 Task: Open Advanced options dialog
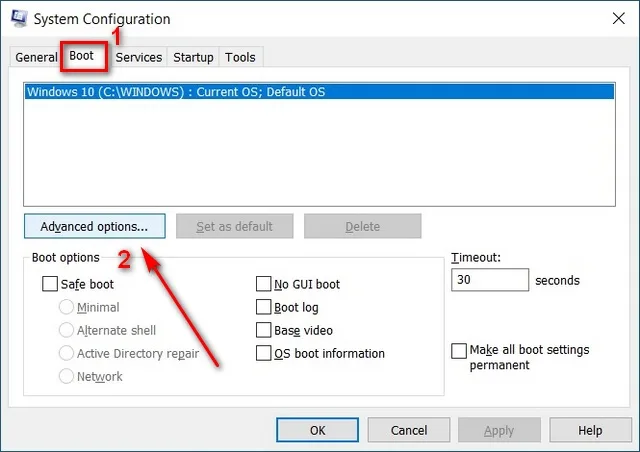(x=95, y=226)
